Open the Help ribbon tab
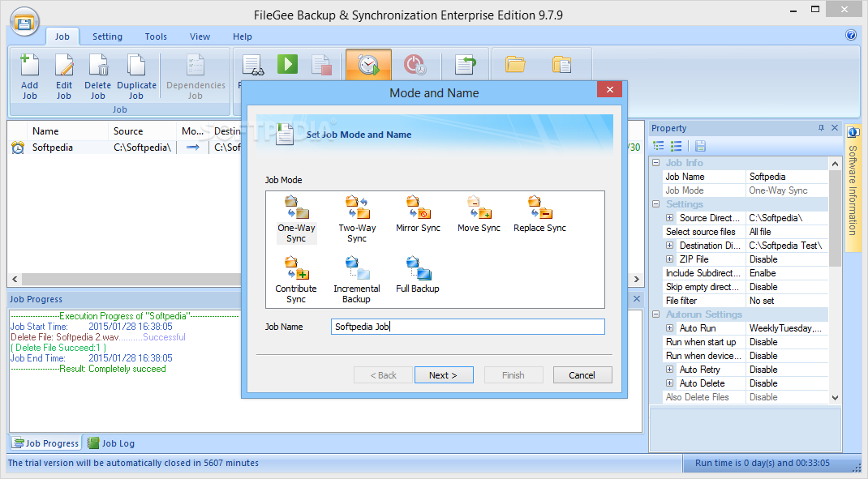The image size is (868, 479). 243,36
